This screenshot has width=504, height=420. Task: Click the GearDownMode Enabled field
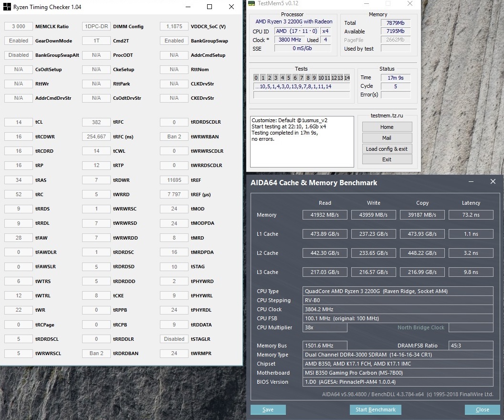click(19, 41)
